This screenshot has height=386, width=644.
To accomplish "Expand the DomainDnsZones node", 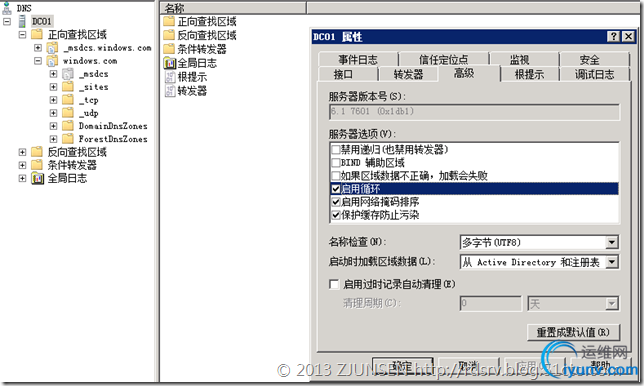I will [53, 126].
